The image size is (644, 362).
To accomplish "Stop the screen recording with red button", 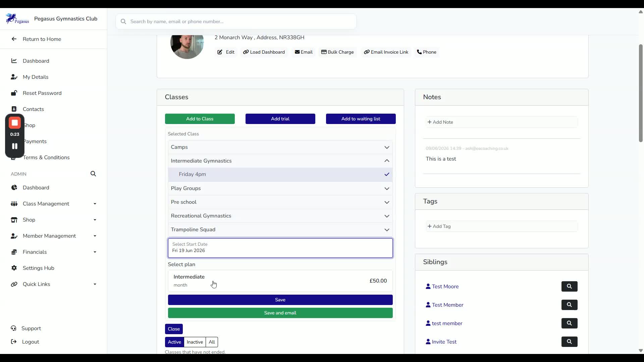I will [x=15, y=123].
